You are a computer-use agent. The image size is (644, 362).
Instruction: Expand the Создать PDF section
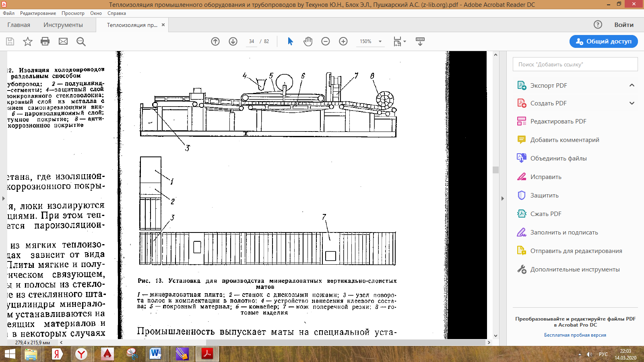[x=632, y=103]
